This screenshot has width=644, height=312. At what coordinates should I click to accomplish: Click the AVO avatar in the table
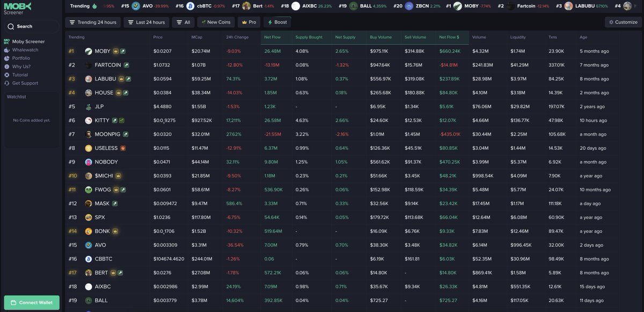tap(89, 245)
